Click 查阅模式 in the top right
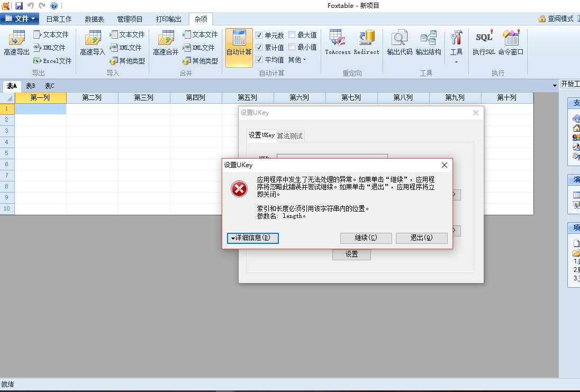 pyautogui.click(x=560, y=19)
